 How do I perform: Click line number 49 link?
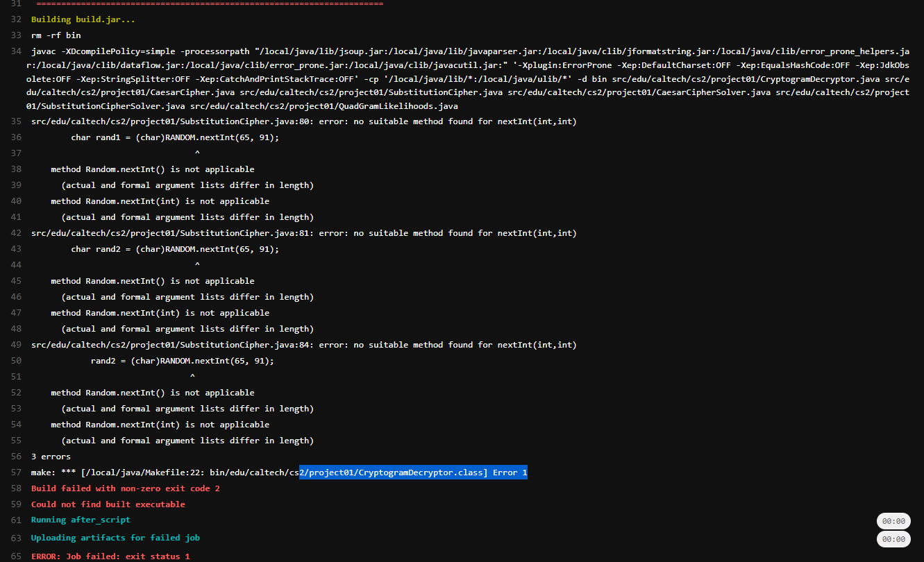pos(16,345)
